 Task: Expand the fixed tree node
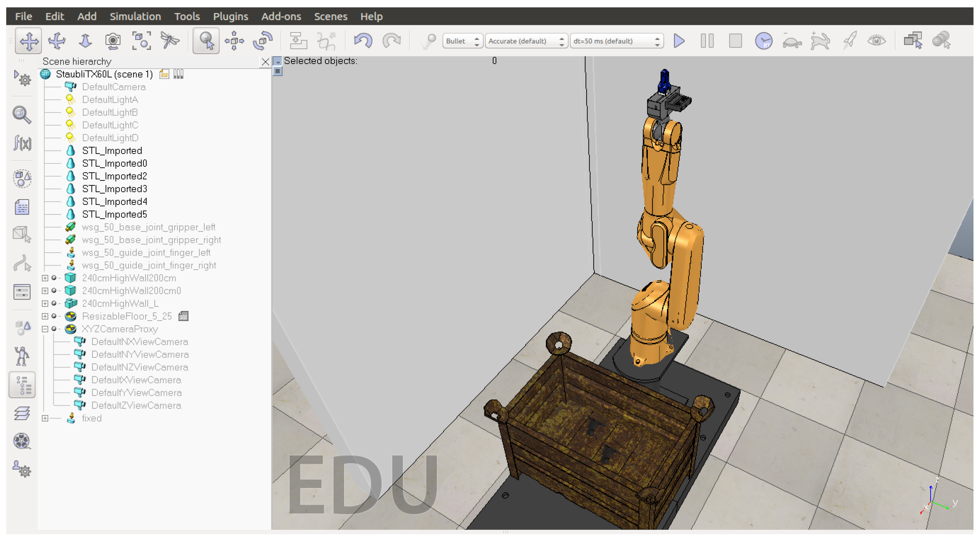(45, 418)
